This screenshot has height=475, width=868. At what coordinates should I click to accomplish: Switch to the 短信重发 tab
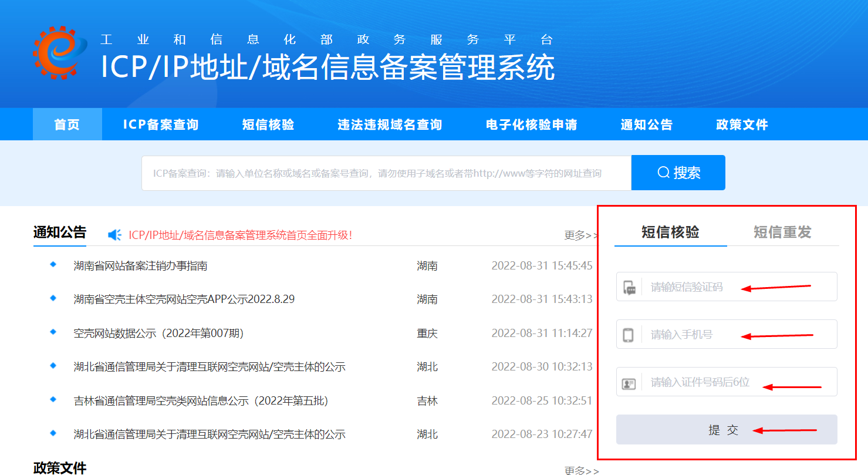pyautogui.click(x=782, y=232)
